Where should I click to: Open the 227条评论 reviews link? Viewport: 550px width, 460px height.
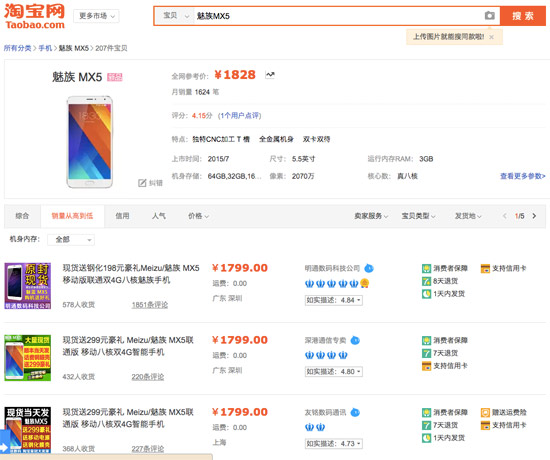148,449
